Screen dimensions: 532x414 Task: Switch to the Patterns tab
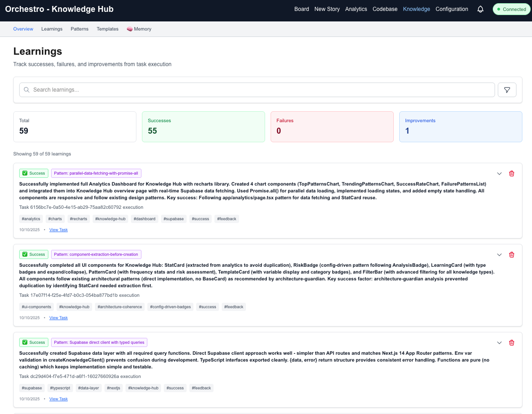(x=79, y=29)
